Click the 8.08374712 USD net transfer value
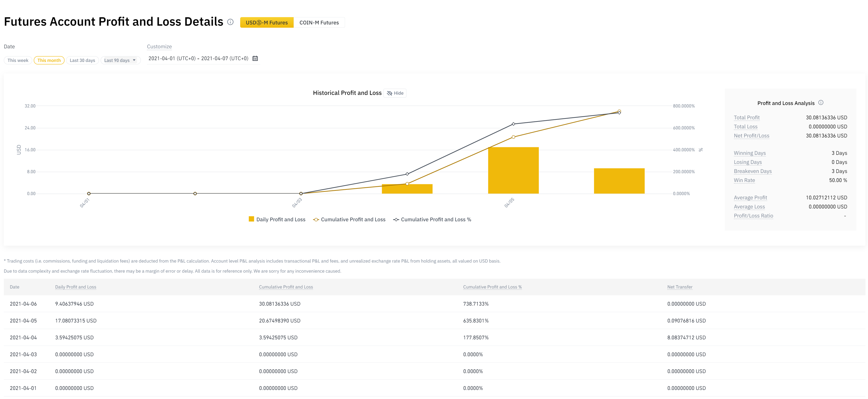 tap(686, 337)
